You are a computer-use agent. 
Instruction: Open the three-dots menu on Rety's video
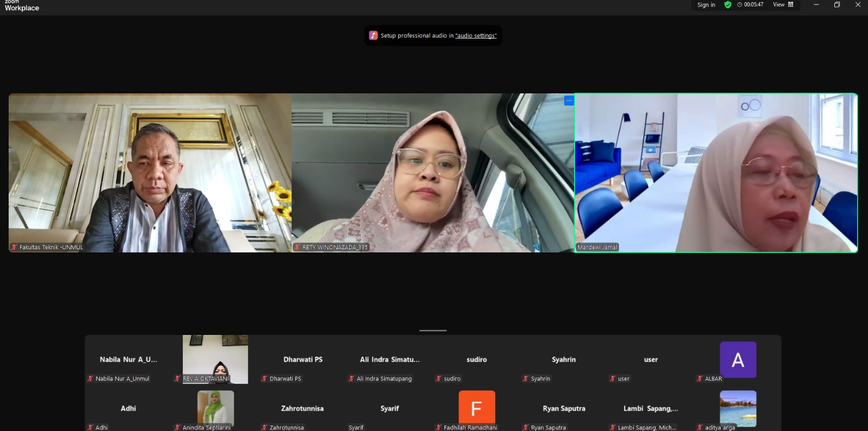569,100
